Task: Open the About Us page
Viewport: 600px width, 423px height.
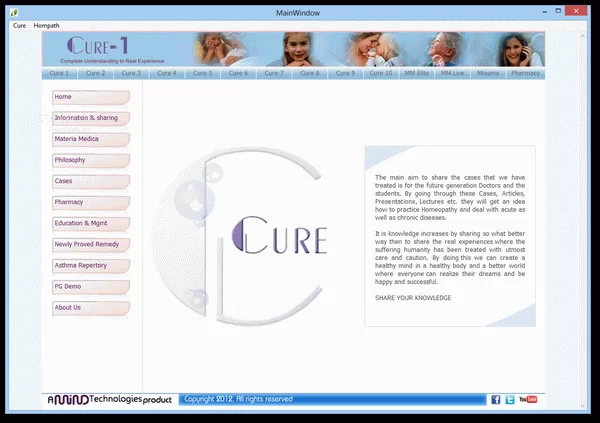Action: pyautogui.click(x=90, y=307)
